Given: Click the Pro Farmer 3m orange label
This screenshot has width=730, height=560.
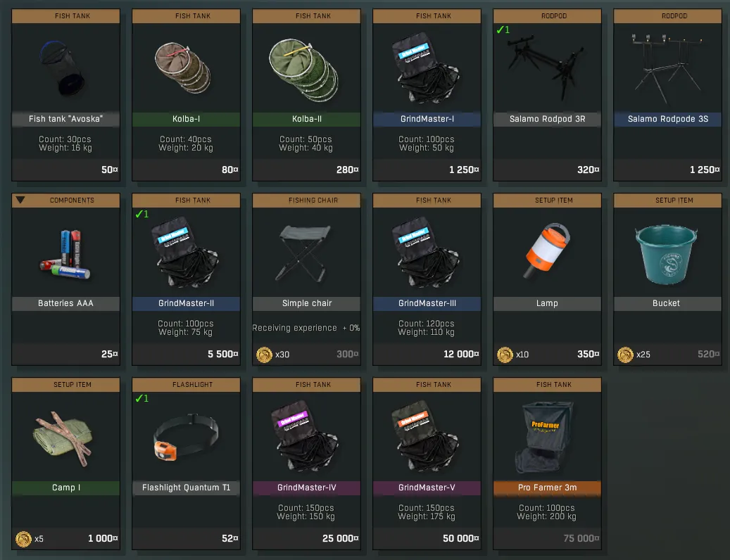Looking at the screenshot, I should (547, 488).
